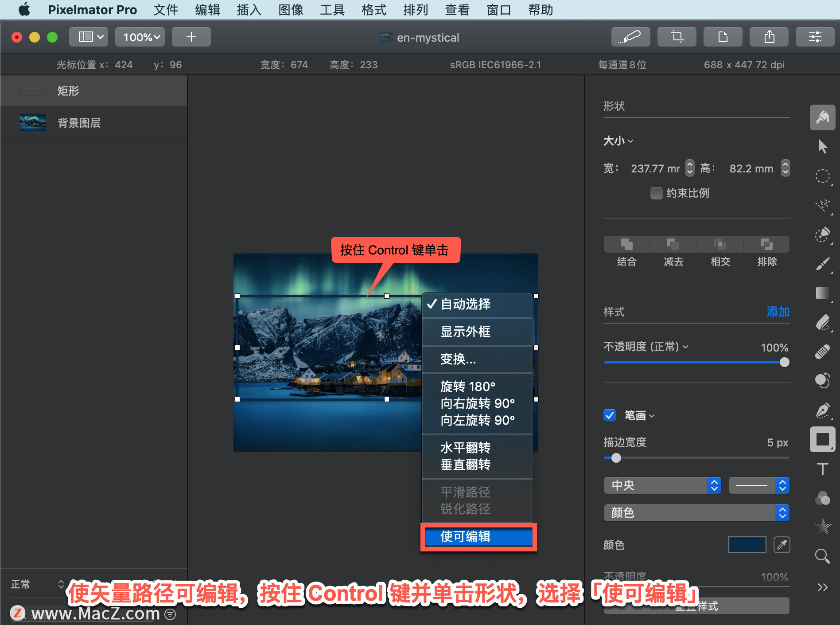Open the 100% zoom dropdown
The width and height of the screenshot is (840, 625).
(x=140, y=37)
